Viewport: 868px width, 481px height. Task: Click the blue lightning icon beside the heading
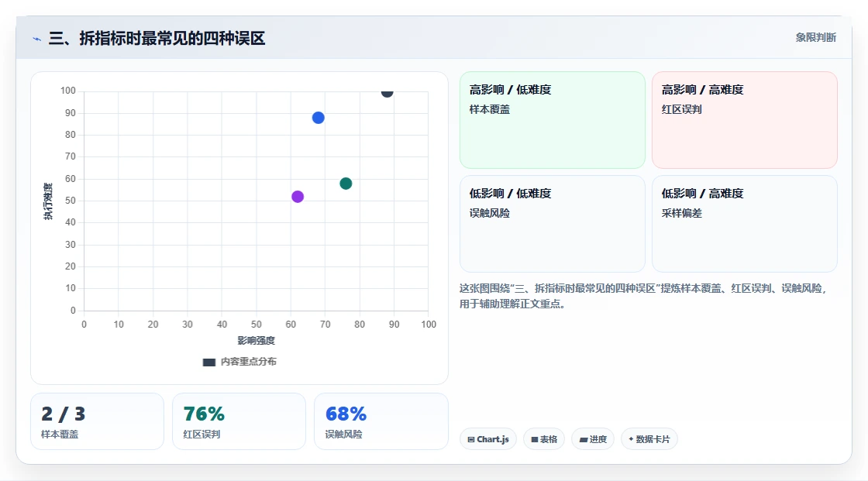37,39
